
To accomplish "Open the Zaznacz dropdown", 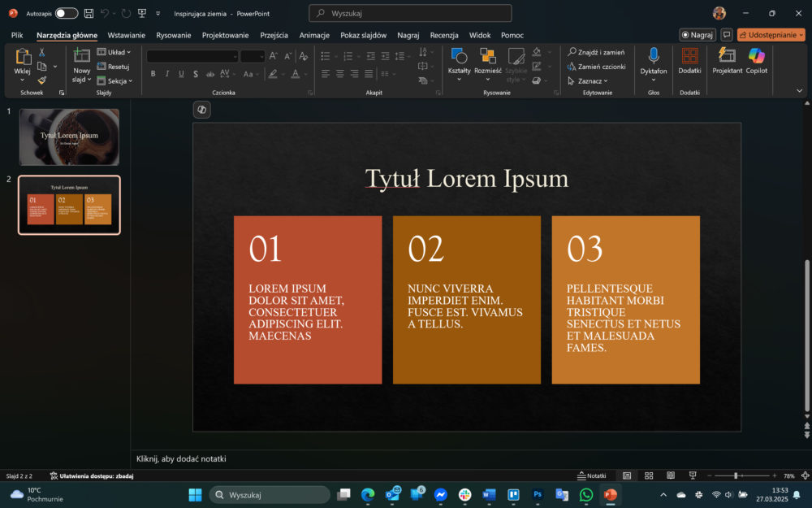I will pos(588,80).
